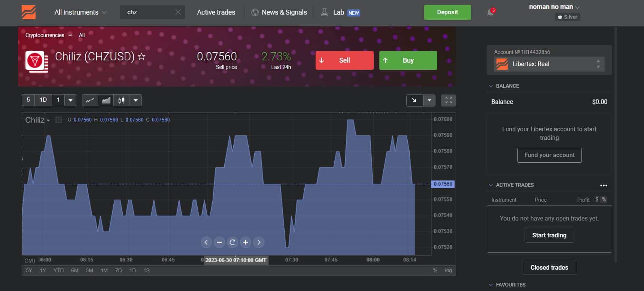Set the range to 1D in the bottom bar
644x291 pixels.
click(133, 270)
